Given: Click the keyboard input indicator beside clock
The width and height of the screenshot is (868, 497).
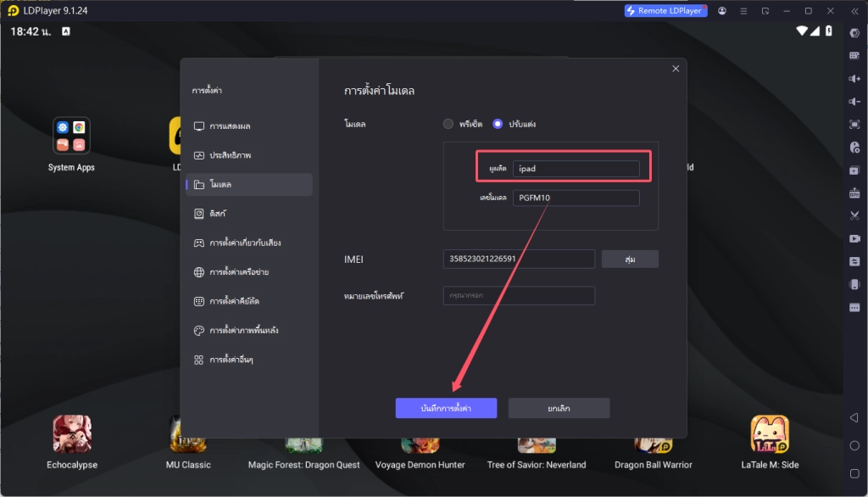Looking at the screenshot, I should click(x=66, y=31).
